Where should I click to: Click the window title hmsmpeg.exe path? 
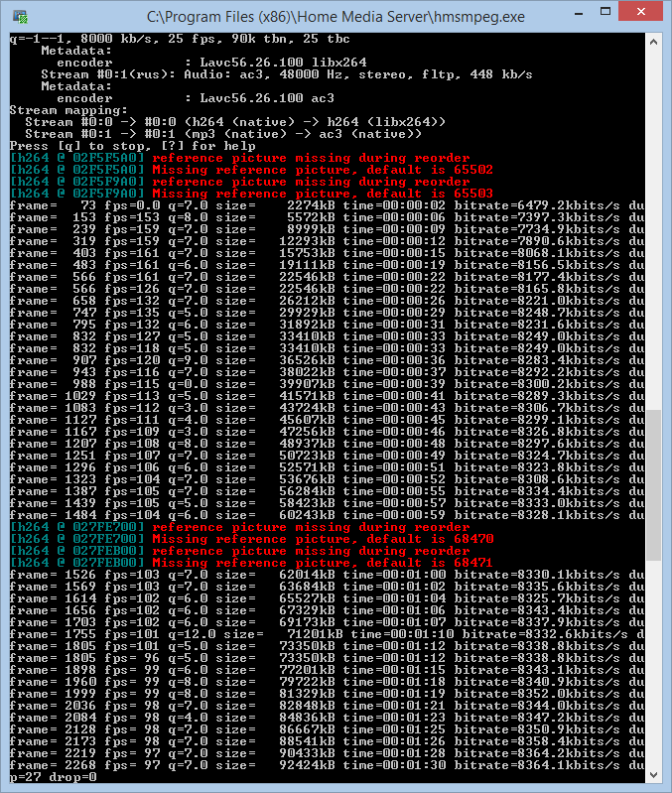[x=336, y=17]
